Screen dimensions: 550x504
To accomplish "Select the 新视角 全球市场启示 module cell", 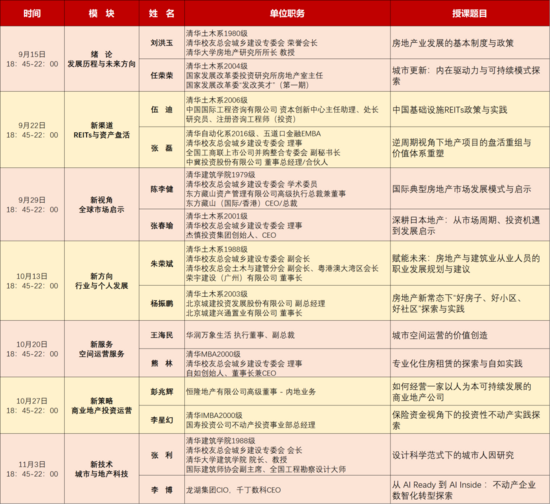I will [102, 204].
